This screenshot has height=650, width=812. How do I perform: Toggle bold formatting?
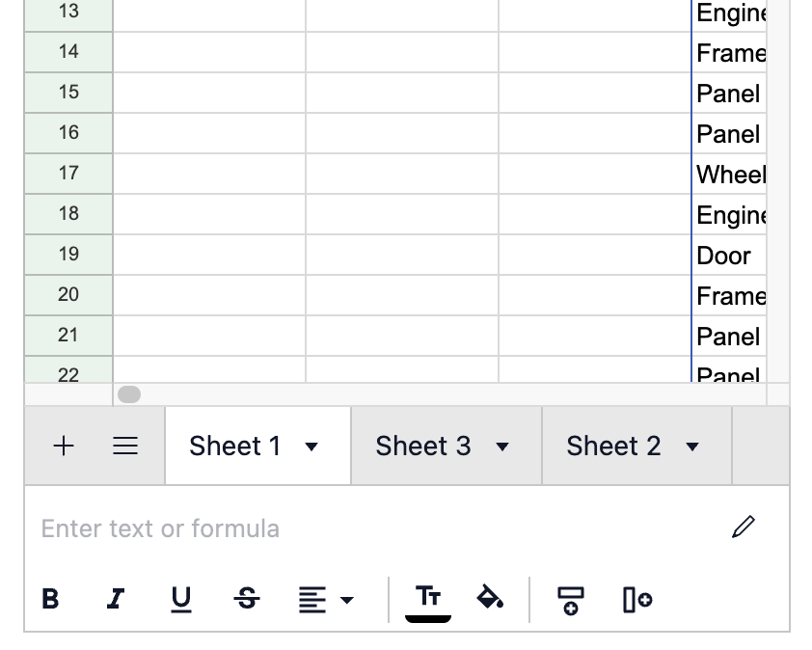(x=51, y=600)
